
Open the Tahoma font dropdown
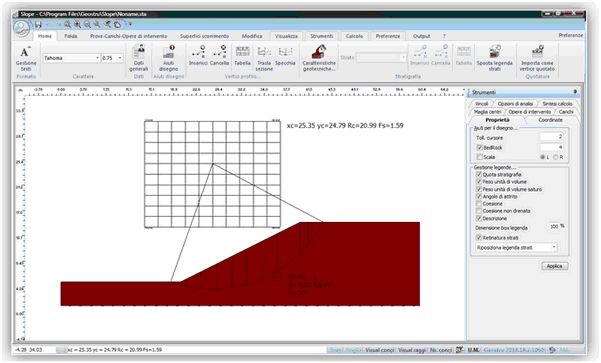pyautogui.click(x=97, y=58)
